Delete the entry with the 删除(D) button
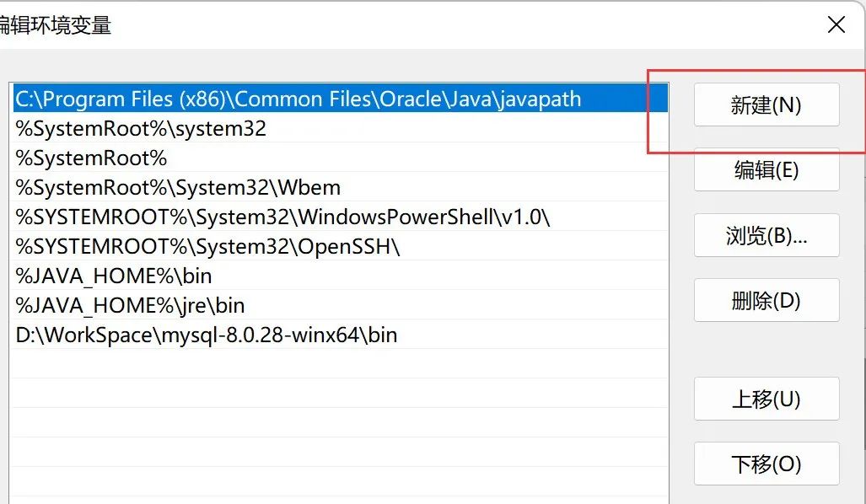Viewport: 866px width, 504px height. pyautogui.click(x=766, y=300)
